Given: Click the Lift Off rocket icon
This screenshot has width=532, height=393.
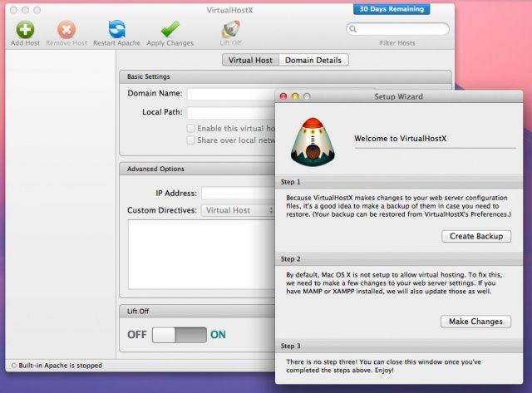Looking at the screenshot, I should coord(231,27).
